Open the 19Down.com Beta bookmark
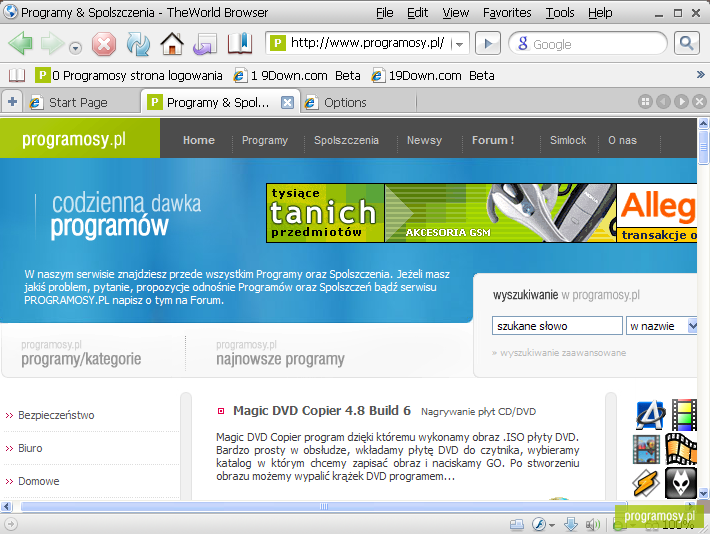The image size is (710, 534). coord(433,75)
